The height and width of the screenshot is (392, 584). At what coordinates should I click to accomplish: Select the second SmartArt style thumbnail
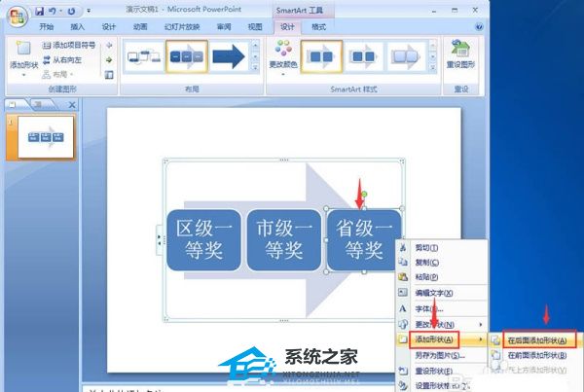point(363,56)
